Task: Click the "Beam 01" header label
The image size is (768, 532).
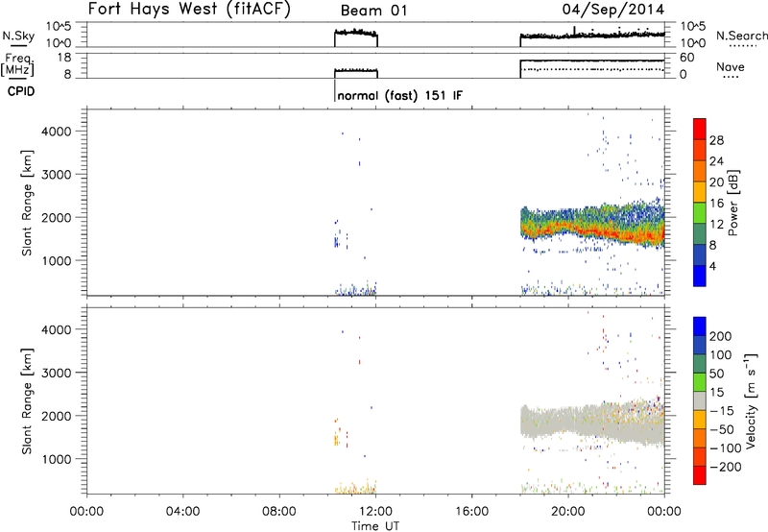Action: click(x=373, y=11)
